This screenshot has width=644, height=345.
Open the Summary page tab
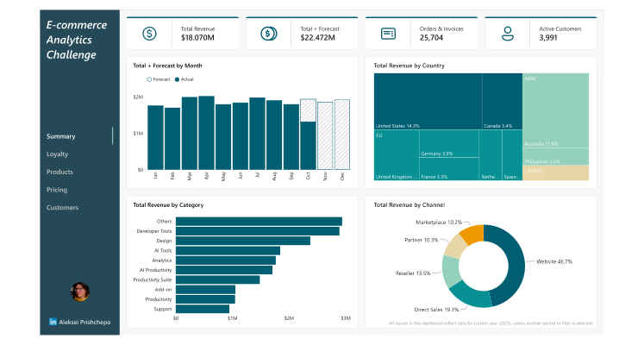[x=61, y=136]
